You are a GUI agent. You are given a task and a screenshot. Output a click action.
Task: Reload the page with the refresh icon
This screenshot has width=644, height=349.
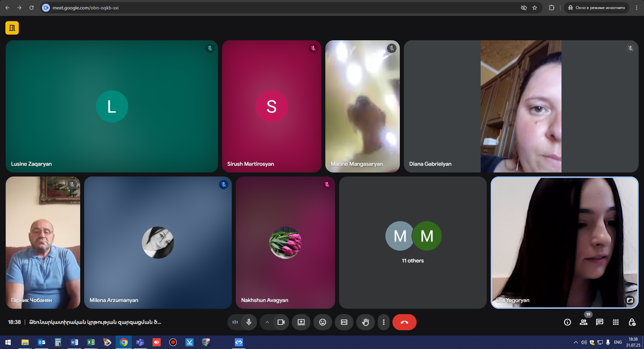[32, 8]
